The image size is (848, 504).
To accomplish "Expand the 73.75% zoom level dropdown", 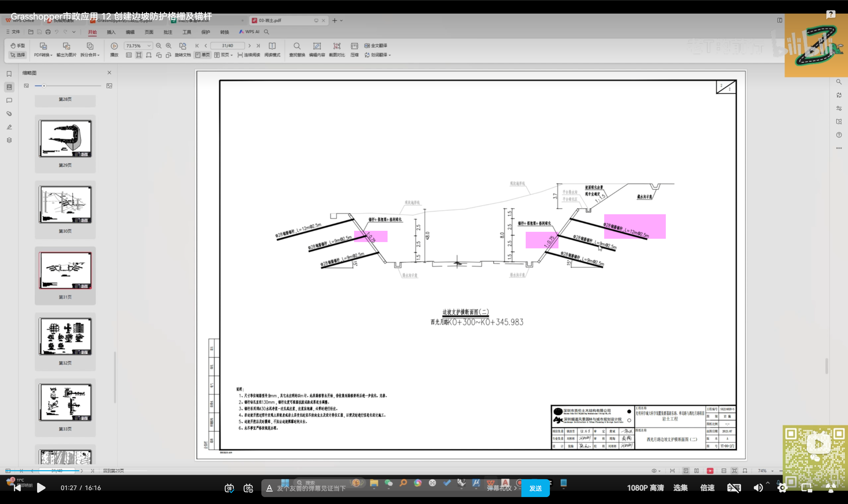I will (149, 45).
